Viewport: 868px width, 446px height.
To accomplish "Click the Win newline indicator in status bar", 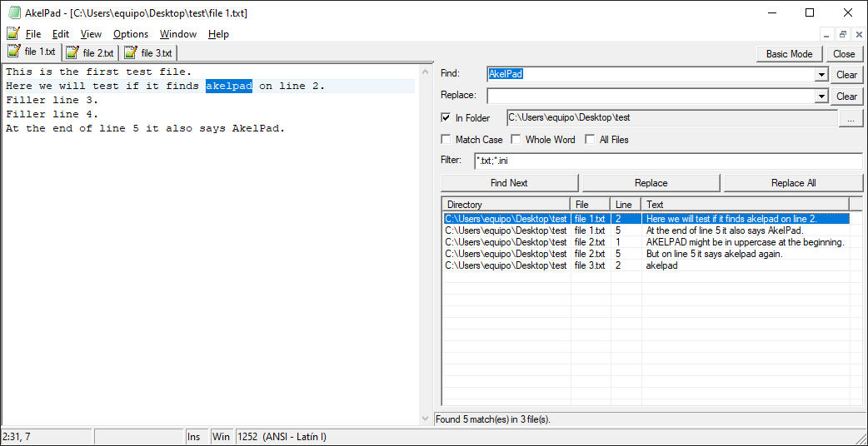I will click(222, 437).
